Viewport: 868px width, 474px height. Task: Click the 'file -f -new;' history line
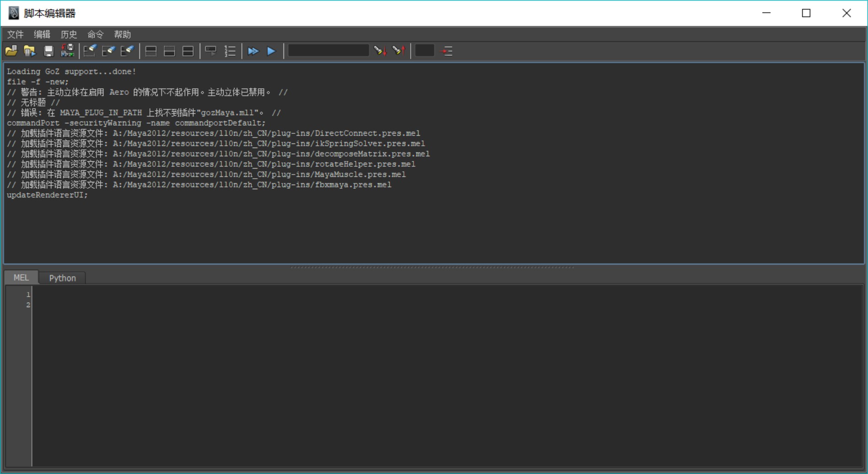point(38,82)
